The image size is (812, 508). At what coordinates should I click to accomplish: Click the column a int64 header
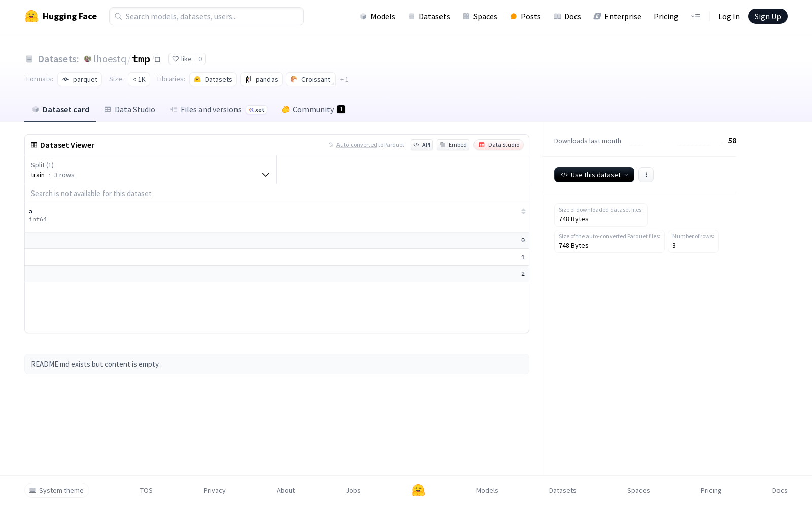pyautogui.click(x=277, y=217)
